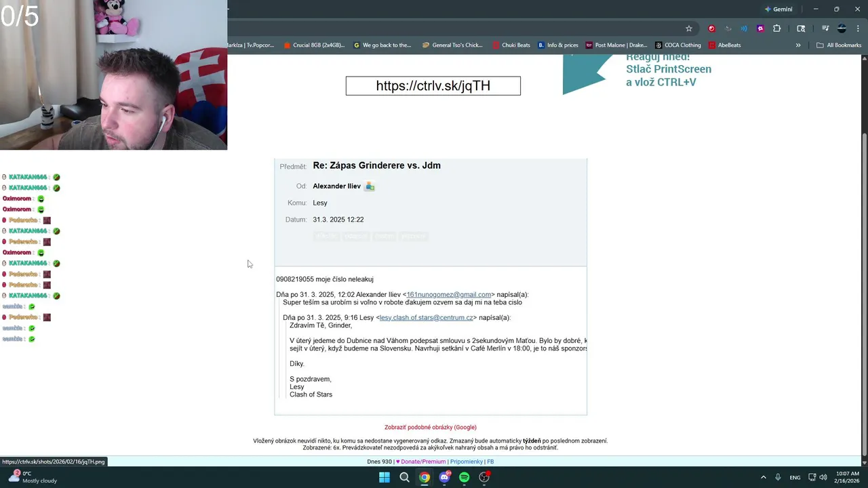Open General Tso's Chick... bookmark
The width and height of the screenshot is (868, 488).
pos(452,45)
